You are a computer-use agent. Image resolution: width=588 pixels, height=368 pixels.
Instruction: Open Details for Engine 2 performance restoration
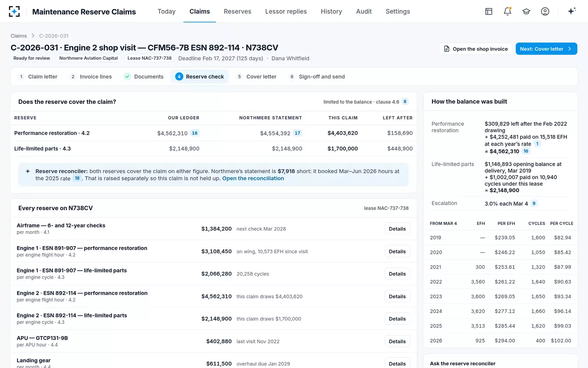tap(397, 296)
